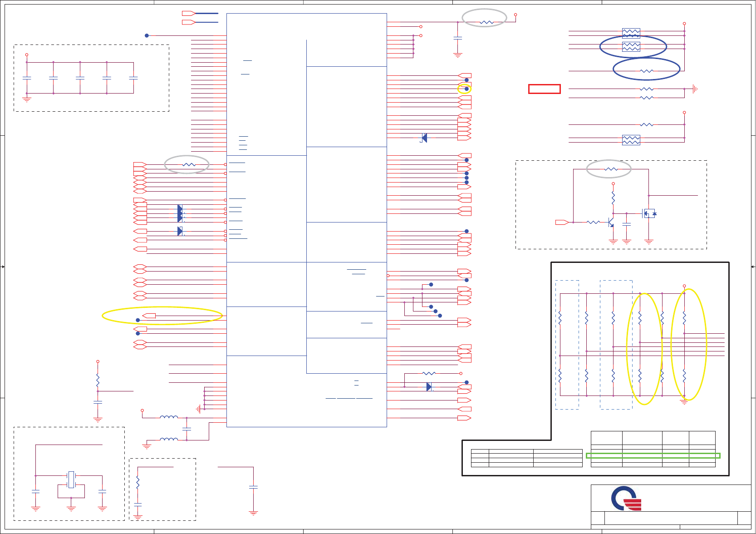
Task: Click the chassis ground symbol beside red rectangle
Action: [695, 89]
